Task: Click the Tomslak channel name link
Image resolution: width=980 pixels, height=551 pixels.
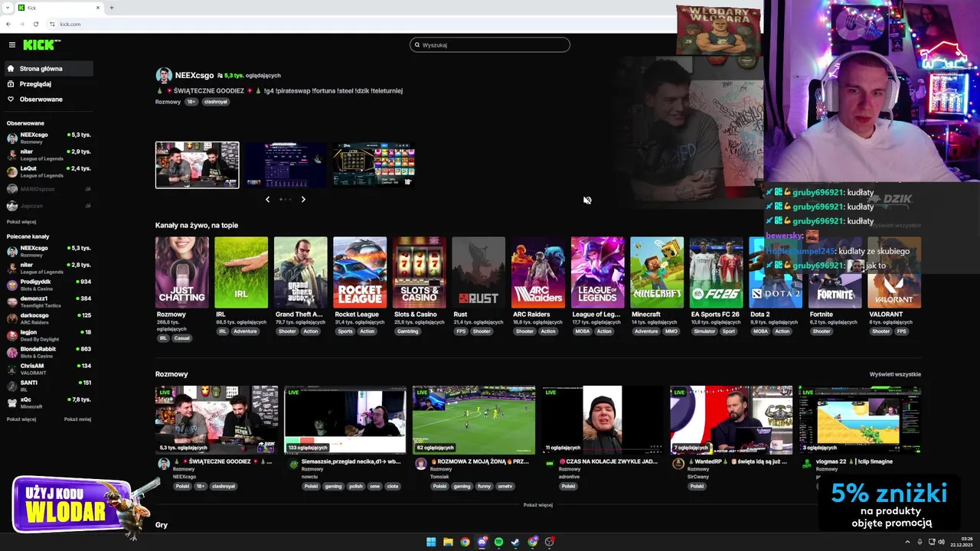Action: coord(439,476)
